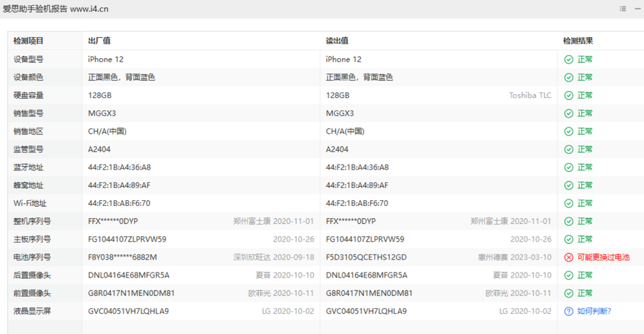644x334 pixels.
Task: Select the factory mainboard serial FG1044107ZLPRVW59
Action: coord(127,239)
